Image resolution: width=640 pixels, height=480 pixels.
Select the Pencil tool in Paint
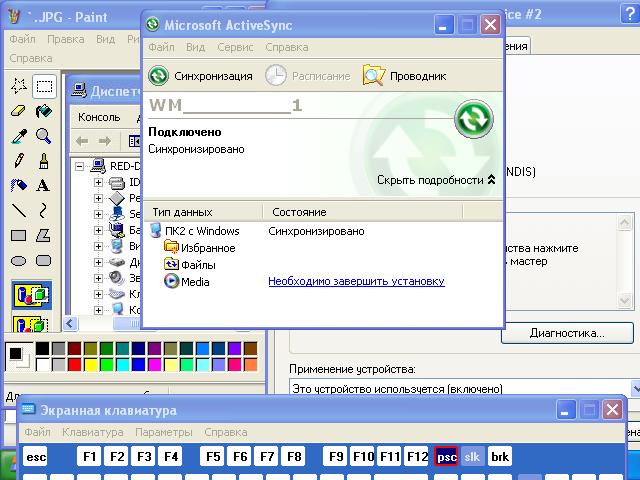coord(19,160)
